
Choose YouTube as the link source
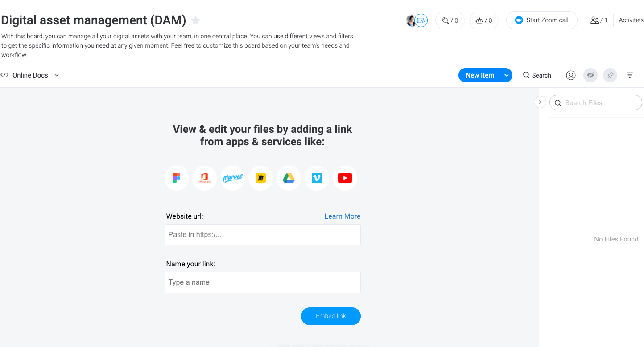point(345,178)
